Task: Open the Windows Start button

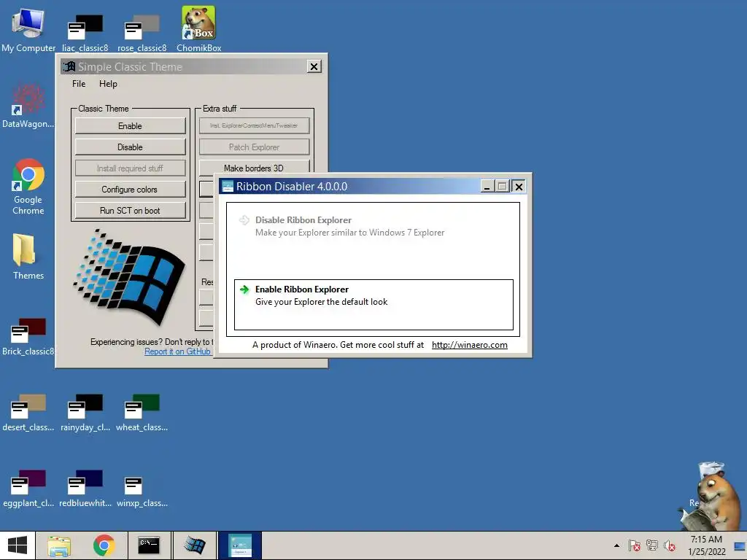Action: click(x=18, y=545)
